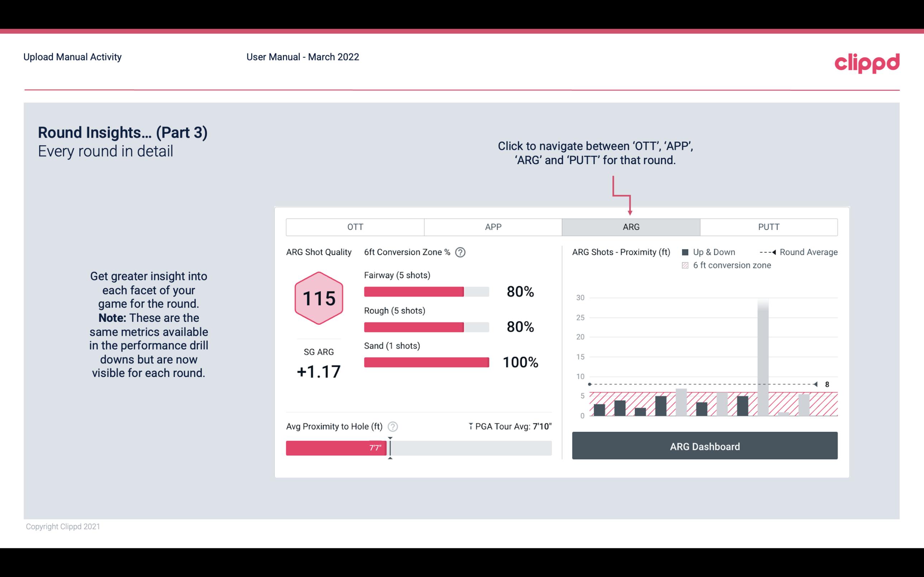924x577 pixels.
Task: Click the ARG tab to view stats
Action: click(x=630, y=227)
